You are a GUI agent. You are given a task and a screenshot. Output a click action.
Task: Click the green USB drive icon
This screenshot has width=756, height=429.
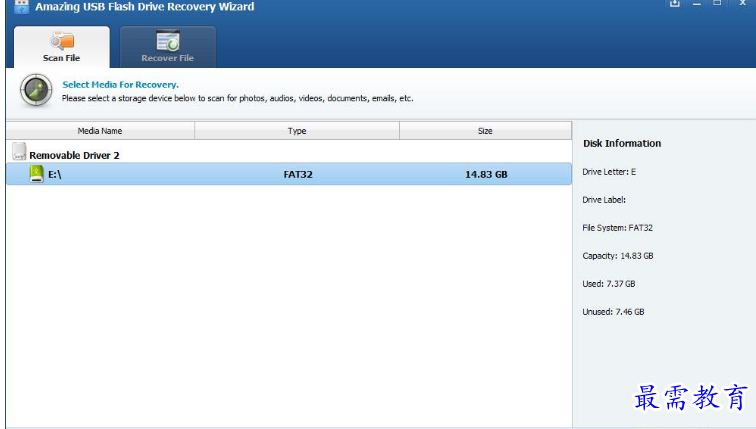tap(36, 174)
